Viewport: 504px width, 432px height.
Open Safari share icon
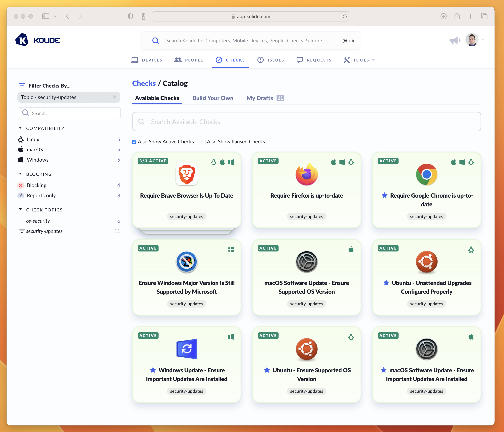(457, 16)
